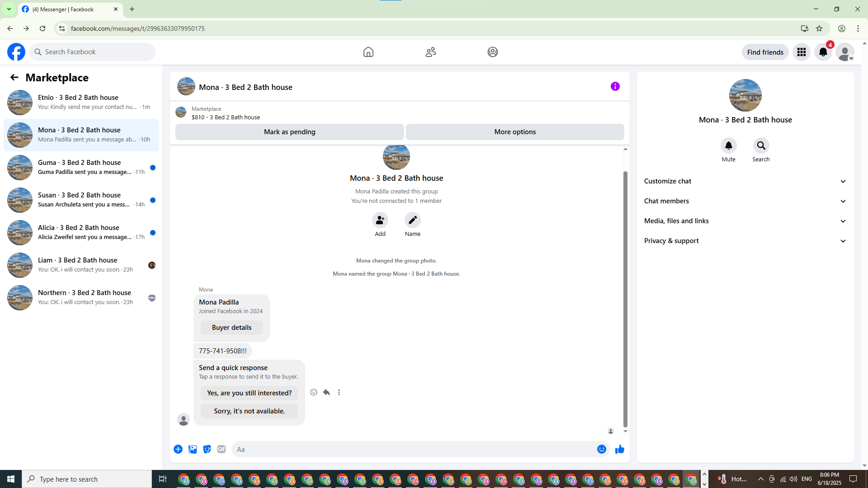Click the More options button
The width and height of the screenshot is (868, 488).
[515, 132]
